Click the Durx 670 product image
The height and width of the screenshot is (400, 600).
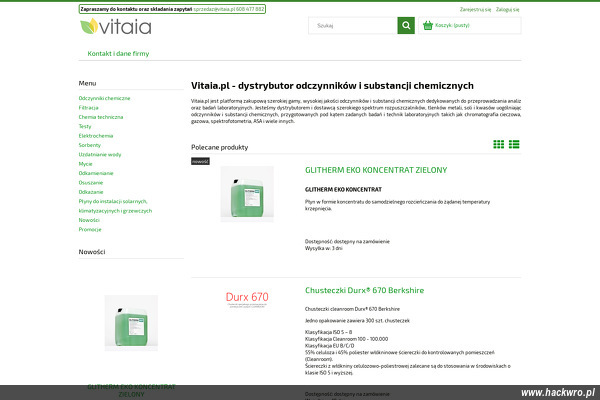[247, 299]
